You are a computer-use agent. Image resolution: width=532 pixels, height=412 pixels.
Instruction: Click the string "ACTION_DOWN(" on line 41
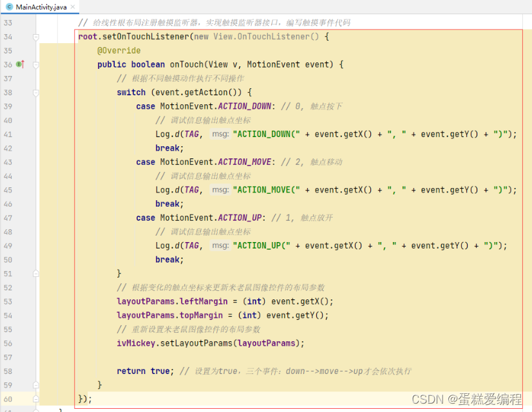(x=267, y=135)
